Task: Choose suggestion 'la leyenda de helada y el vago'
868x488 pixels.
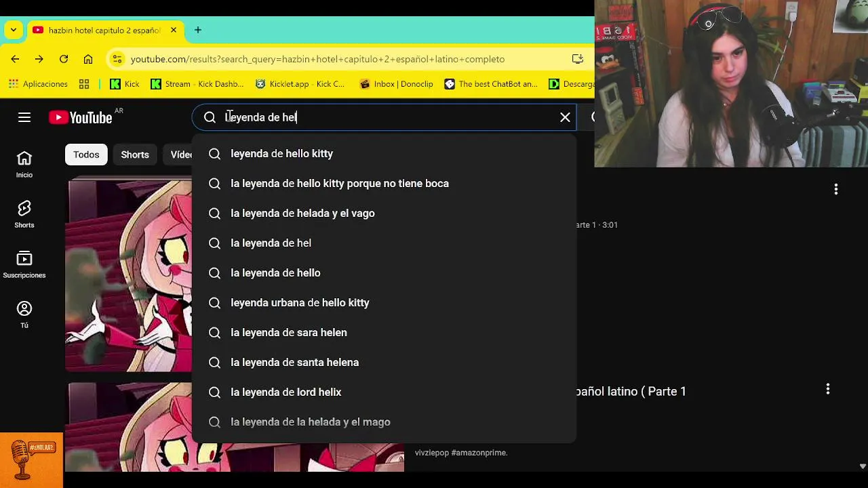Action: [x=384, y=213]
